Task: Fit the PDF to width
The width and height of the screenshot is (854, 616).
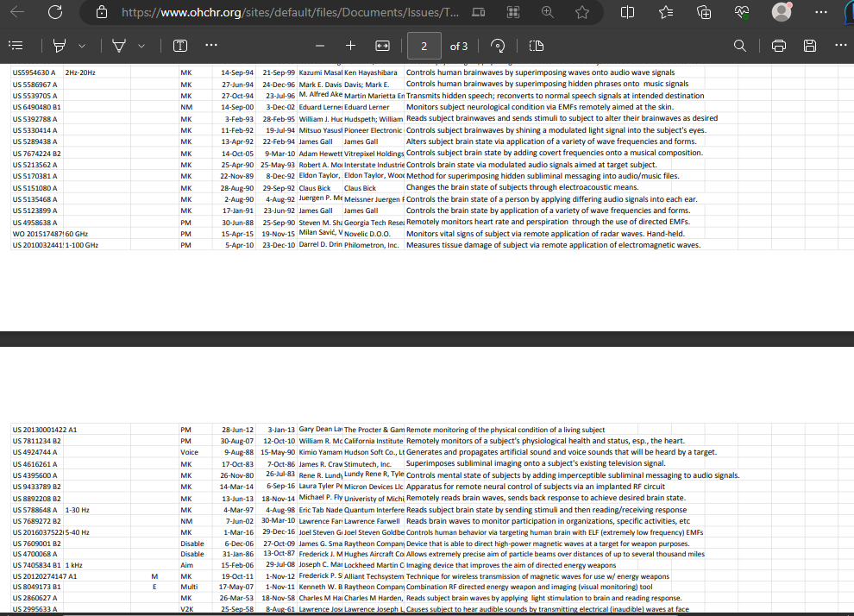Action: [x=382, y=46]
